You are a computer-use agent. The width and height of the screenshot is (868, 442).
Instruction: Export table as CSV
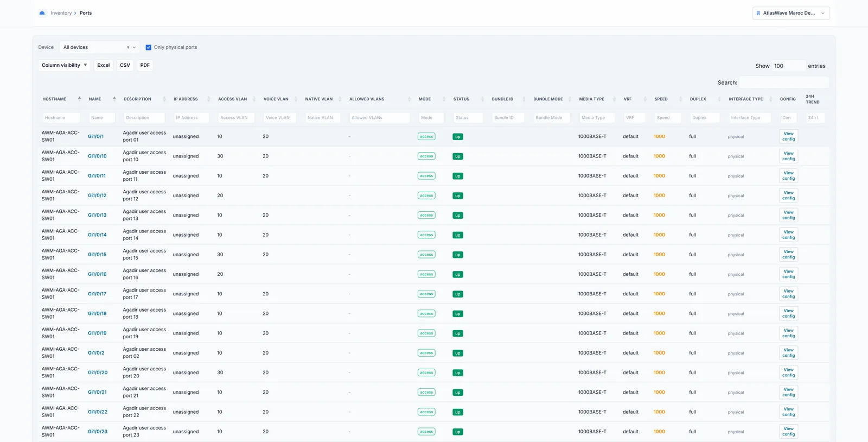(x=125, y=65)
